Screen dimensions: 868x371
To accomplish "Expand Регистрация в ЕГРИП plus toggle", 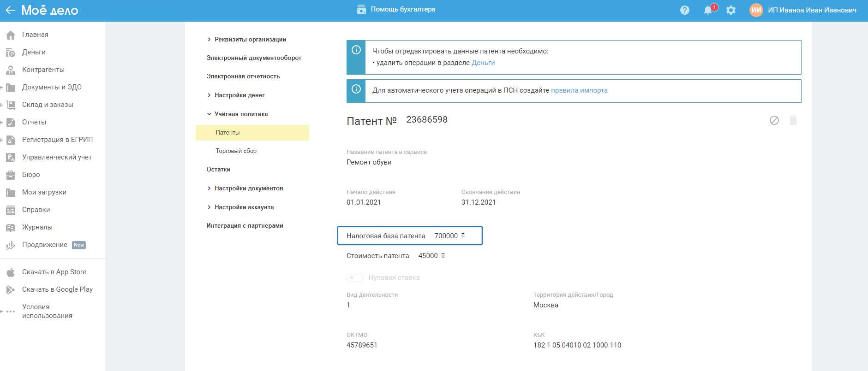I will tap(2, 140).
